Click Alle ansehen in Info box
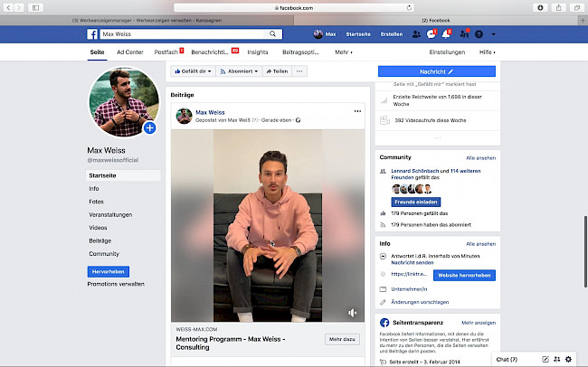This screenshot has height=367, width=588. pos(480,244)
